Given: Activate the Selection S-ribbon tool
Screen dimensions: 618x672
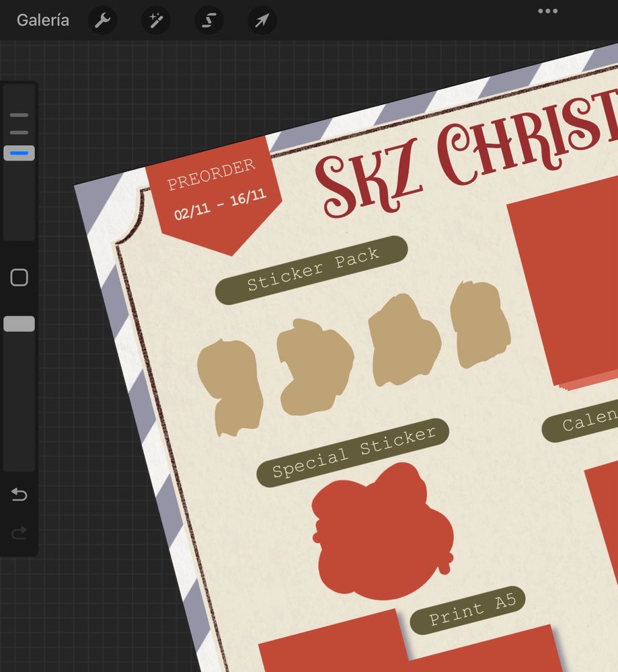Looking at the screenshot, I should [x=209, y=20].
